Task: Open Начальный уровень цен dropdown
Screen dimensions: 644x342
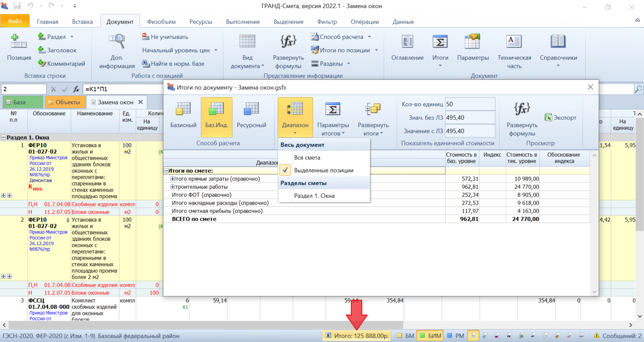Action: (x=180, y=50)
